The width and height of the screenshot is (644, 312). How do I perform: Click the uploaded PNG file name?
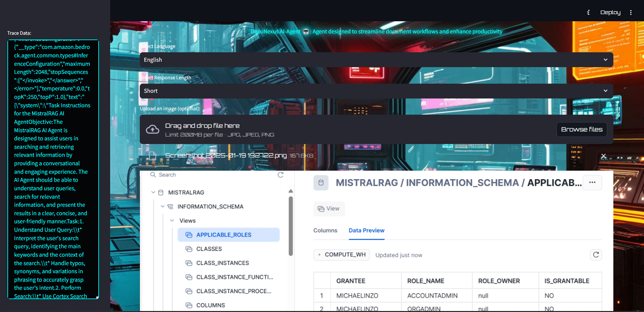pyautogui.click(x=226, y=155)
